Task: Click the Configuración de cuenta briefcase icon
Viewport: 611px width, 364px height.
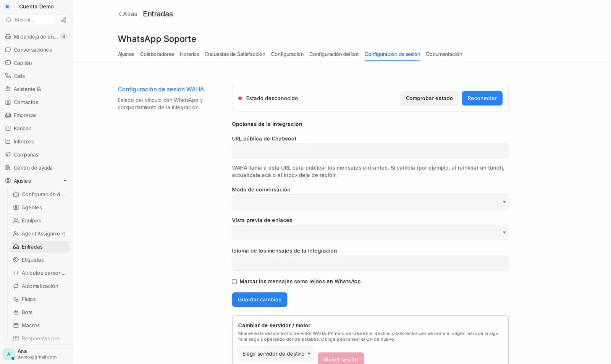Action: (x=16, y=194)
